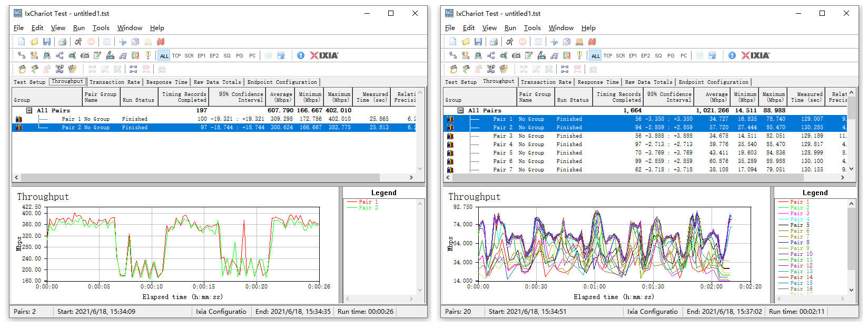Screen dimensions: 868x327
Task: Select the Pair 1 row in the left window
Action: click(214, 119)
